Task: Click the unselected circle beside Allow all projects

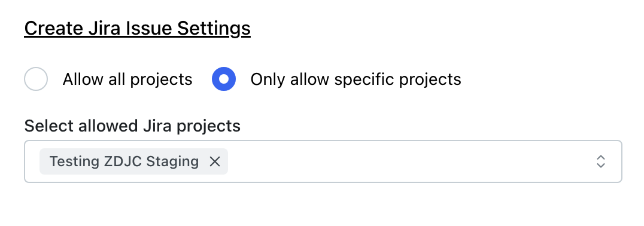Action: pos(36,79)
